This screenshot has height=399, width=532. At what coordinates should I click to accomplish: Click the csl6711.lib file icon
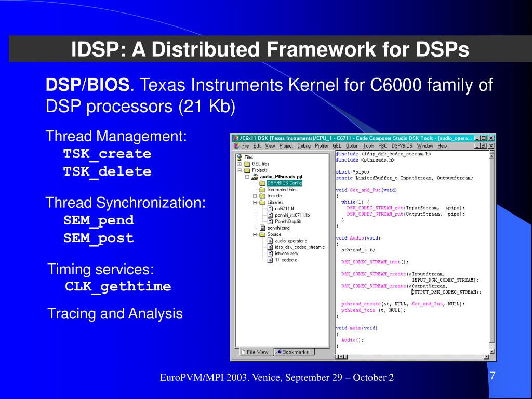pyautogui.click(x=270, y=209)
